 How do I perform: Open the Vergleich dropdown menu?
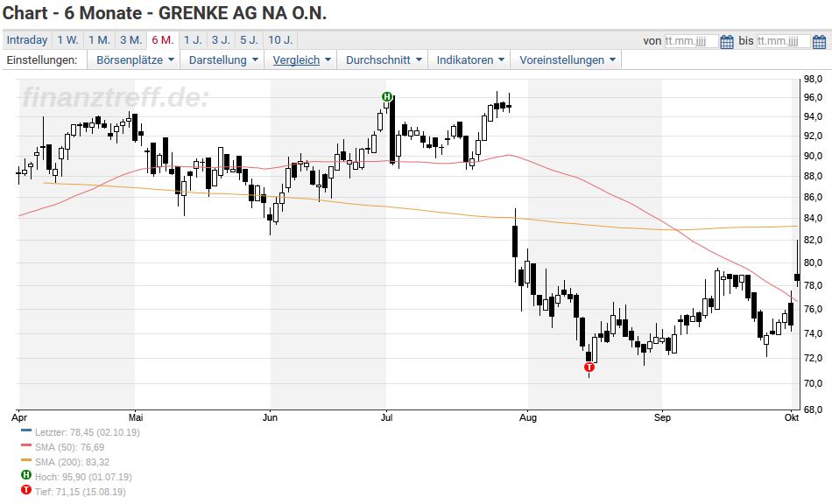point(301,59)
